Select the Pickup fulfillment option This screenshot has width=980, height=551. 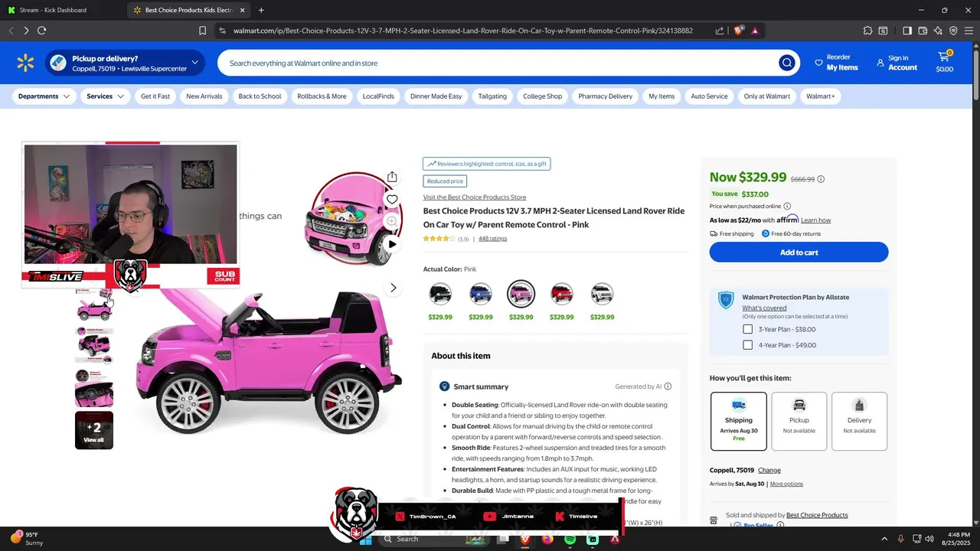coord(799,422)
